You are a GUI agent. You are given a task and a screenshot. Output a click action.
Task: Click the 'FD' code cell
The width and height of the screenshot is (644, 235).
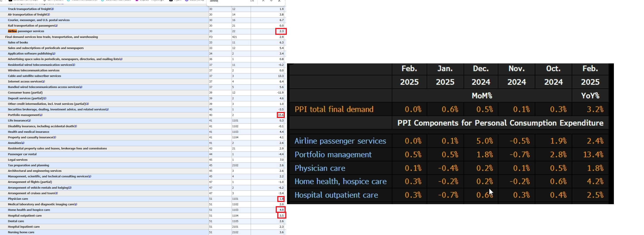[211, 37]
